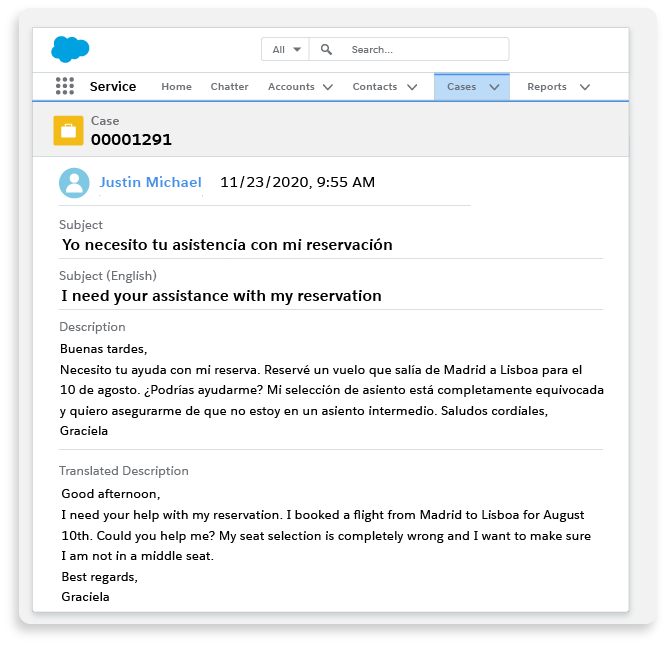Open the Accounts tab

[x=291, y=87]
